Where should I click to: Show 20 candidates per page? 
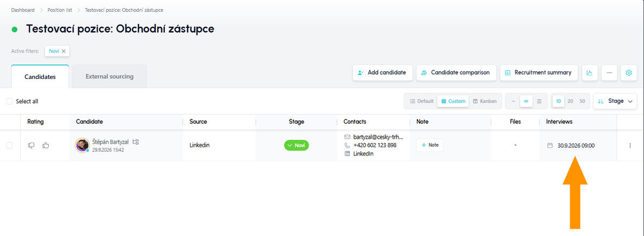(x=570, y=101)
